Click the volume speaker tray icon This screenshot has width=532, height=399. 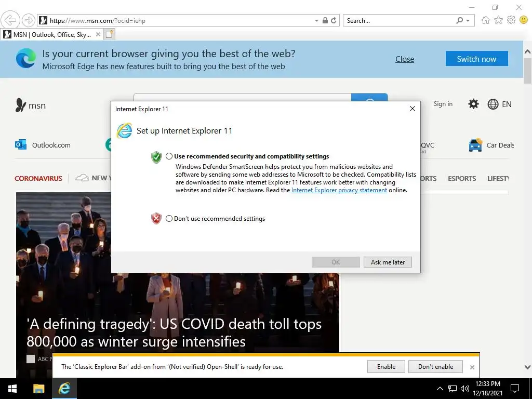coord(464,389)
